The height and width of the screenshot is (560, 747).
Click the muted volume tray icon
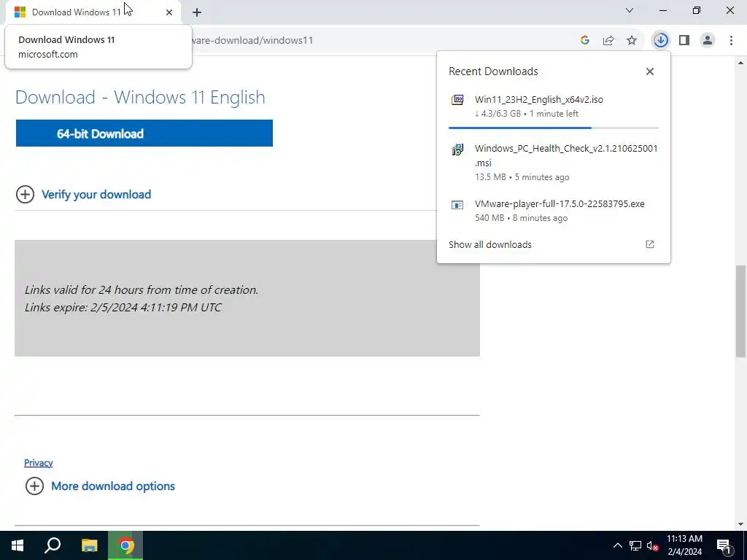tap(653, 545)
